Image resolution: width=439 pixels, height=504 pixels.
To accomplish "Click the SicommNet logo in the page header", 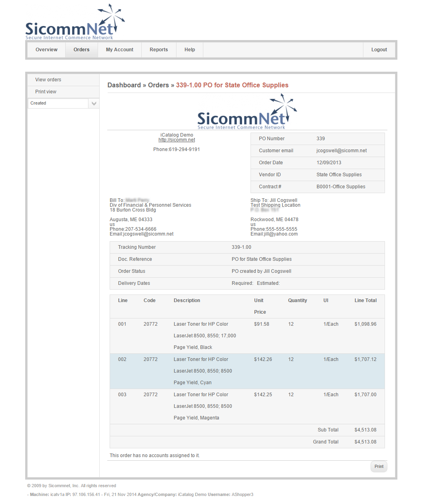I will (75, 22).
